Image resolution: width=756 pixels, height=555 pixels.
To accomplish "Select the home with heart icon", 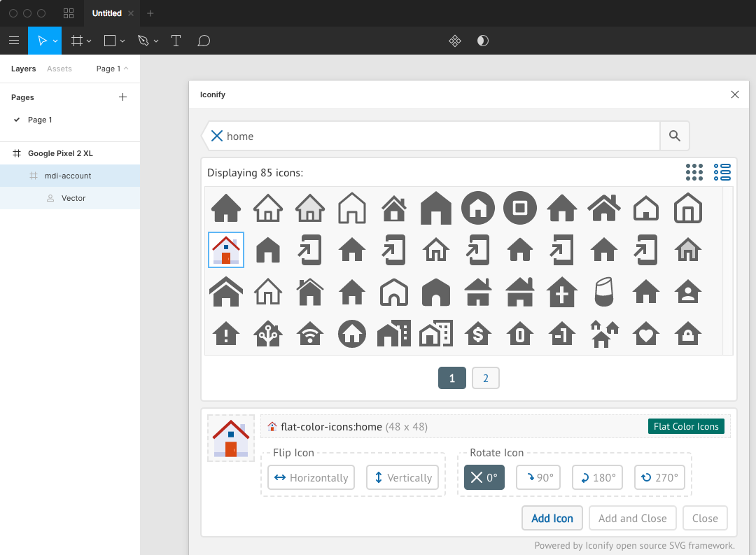I will click(x=645, y=334).
